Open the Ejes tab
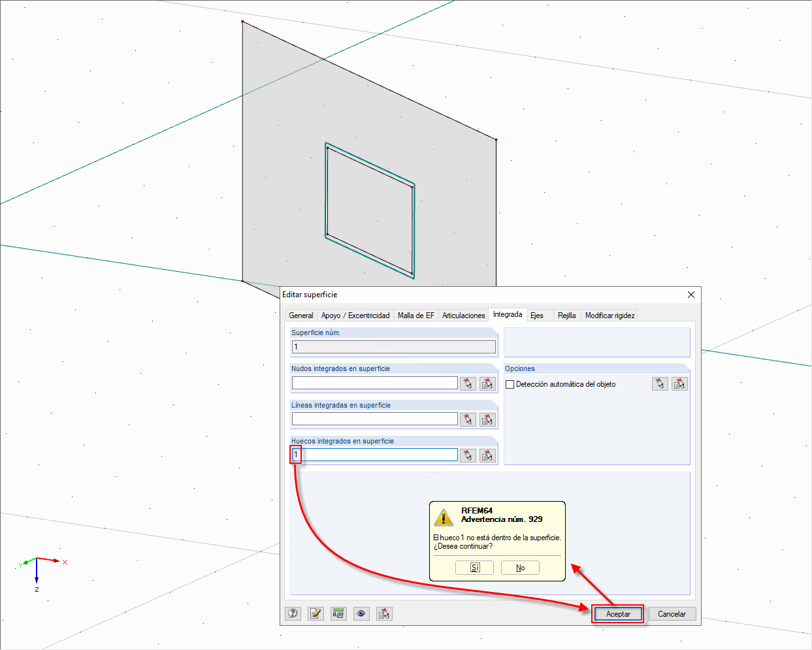This screenshot has width=812, height=650. click(x=537, y=316)
